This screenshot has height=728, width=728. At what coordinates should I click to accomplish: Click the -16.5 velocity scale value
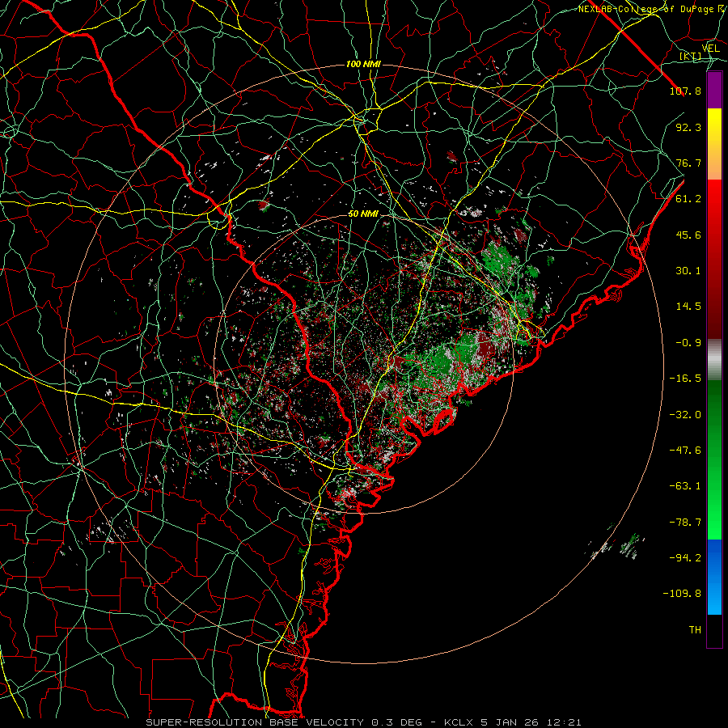(685, 379)
